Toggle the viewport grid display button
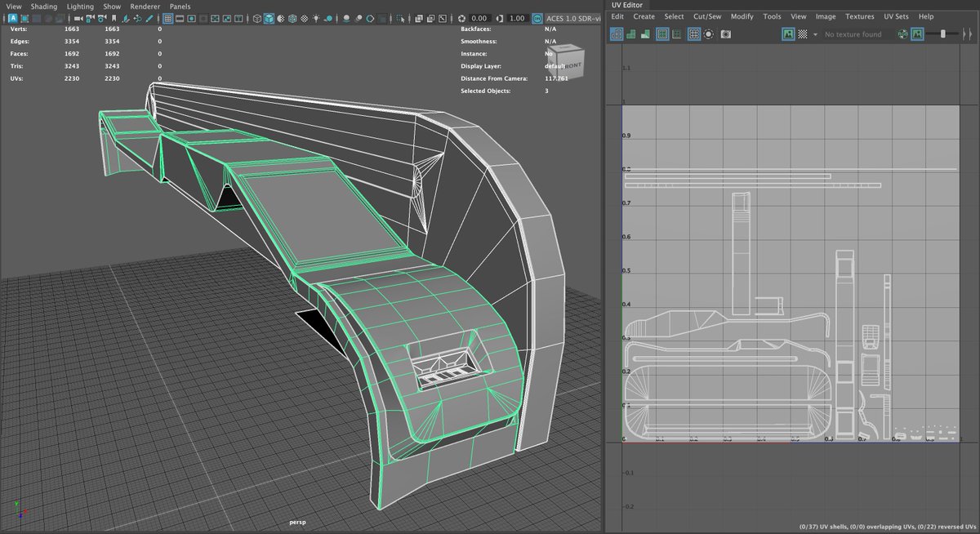Viewport: 980px width, 534px height. [167, 18]
